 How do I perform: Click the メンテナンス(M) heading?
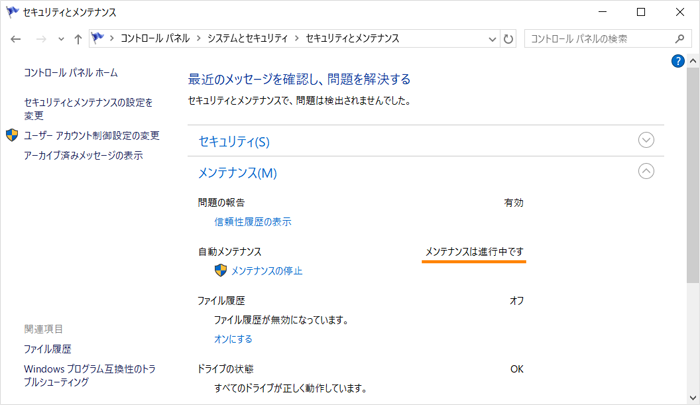click(238, 173)
